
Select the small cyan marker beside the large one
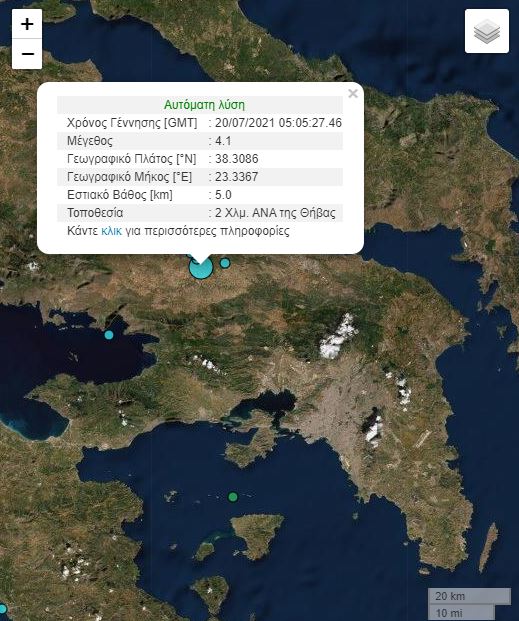click(225, 263)
